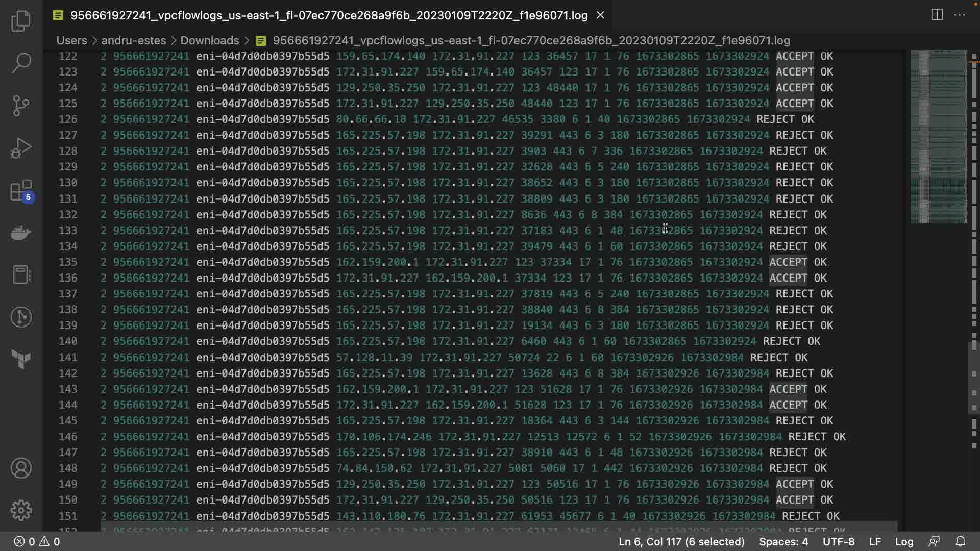The height and width of the screenshot is (551, 980).
Task: Select the vpcflowlogs log file tab
Action: (x=329, y=15)
